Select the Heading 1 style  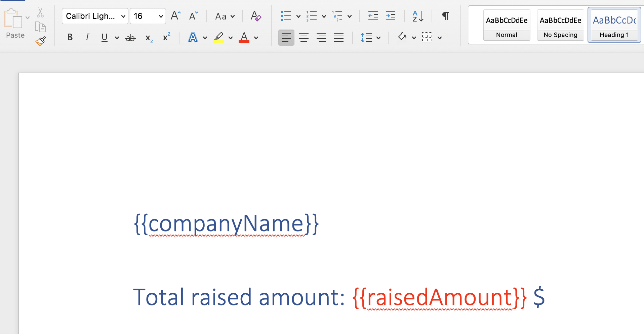pos(614,25)
